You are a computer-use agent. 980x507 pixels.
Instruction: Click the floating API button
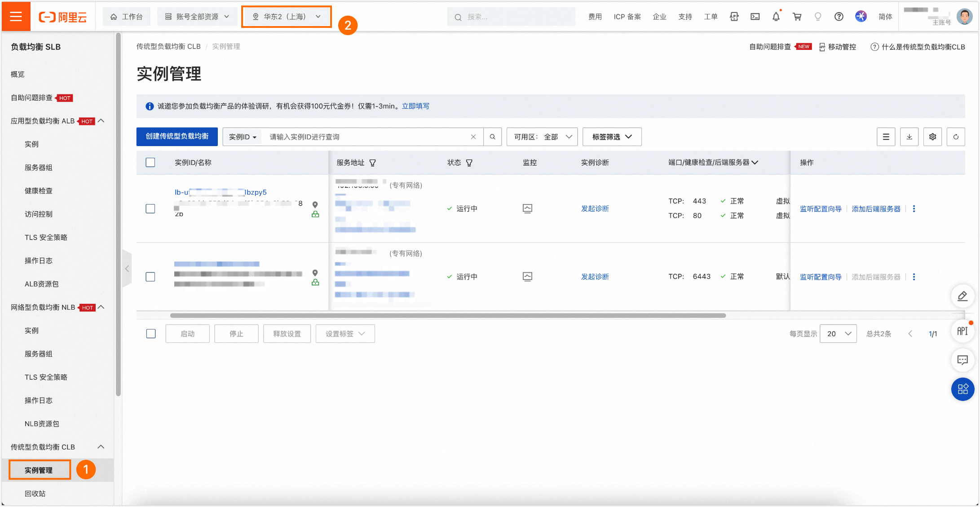tap(962, 331)
